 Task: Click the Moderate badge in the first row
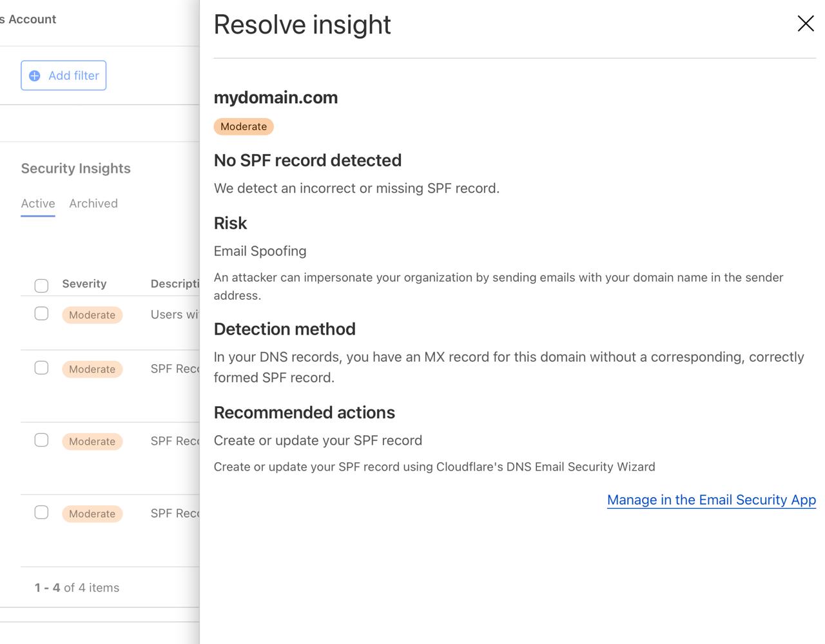92,315
